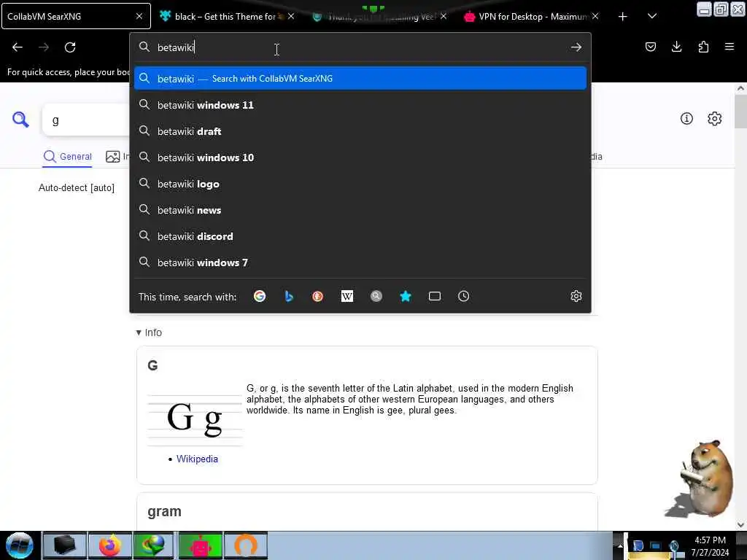Choose suggestion betawiki news
This screenshot has width=747, height=560.
tap(360, 210)
